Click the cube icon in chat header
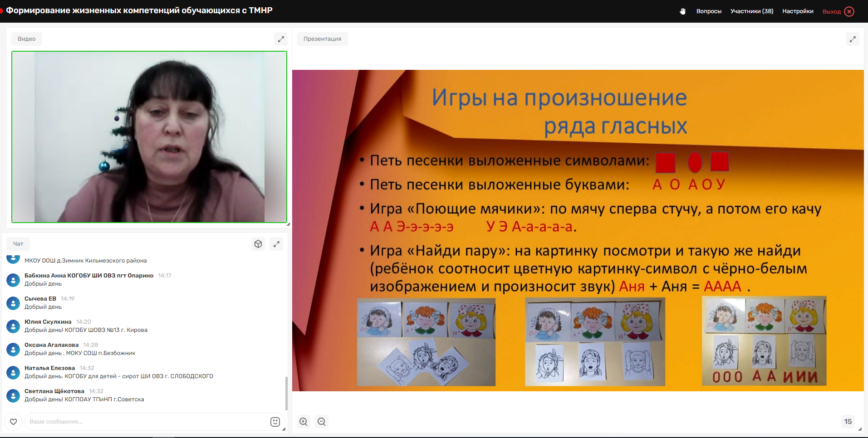The height and width of the screenshot is (438, 868). [258, 244]
